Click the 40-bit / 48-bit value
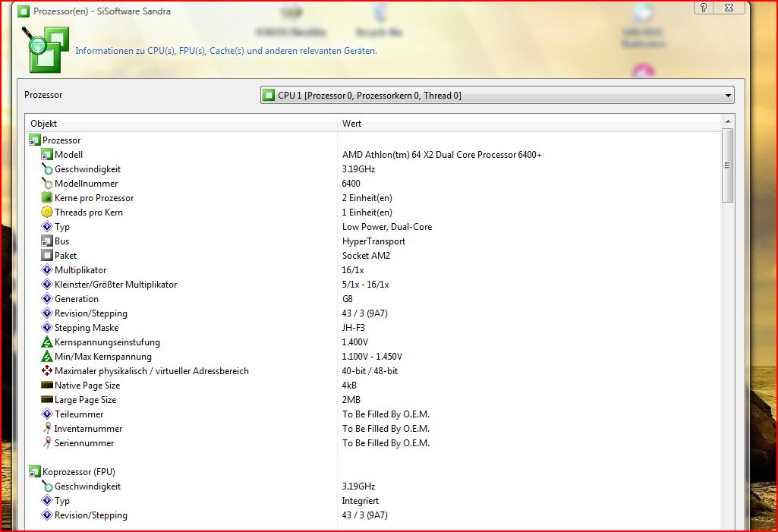Viewport: 778px width, 532px height. [x=370, y=370]
